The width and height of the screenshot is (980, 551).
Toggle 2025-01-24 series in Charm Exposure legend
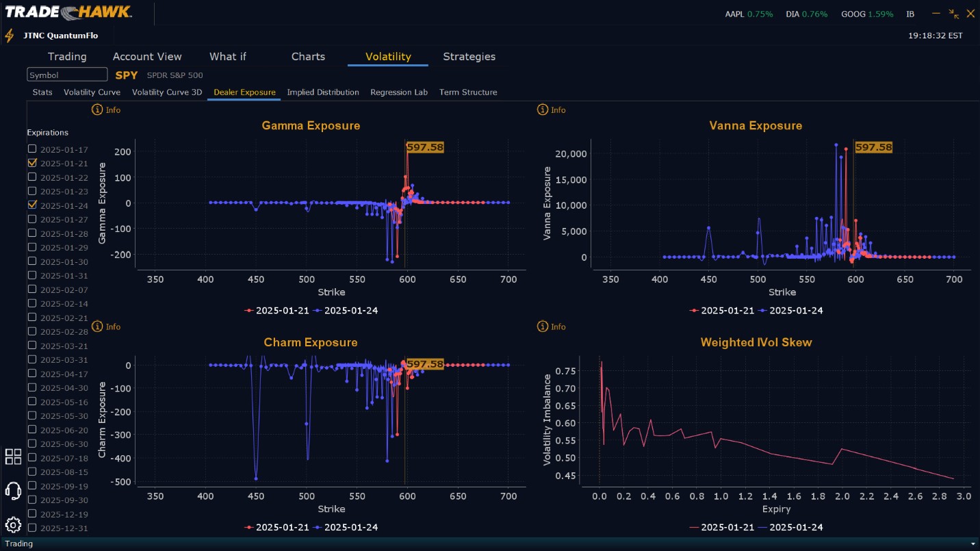click(x=346, y=528)
